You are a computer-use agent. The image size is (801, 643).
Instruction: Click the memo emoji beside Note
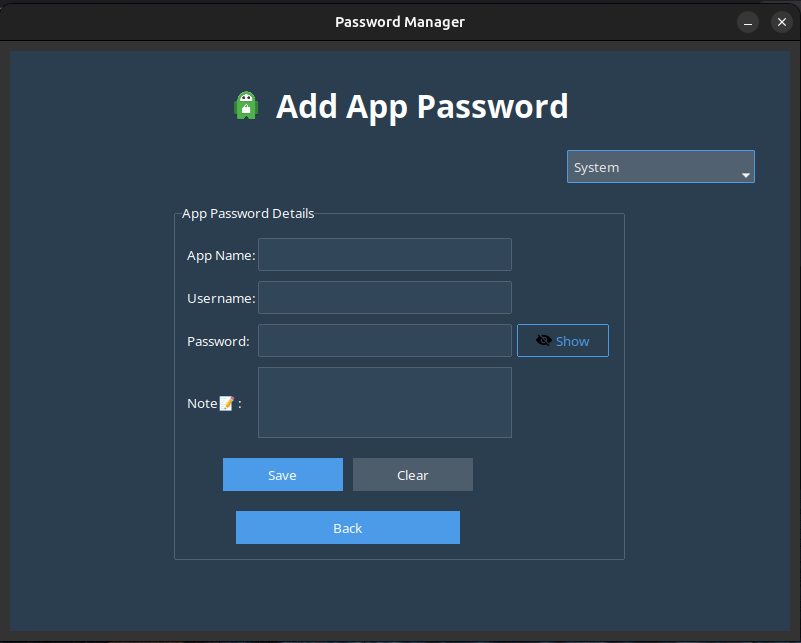coord(227,403)
